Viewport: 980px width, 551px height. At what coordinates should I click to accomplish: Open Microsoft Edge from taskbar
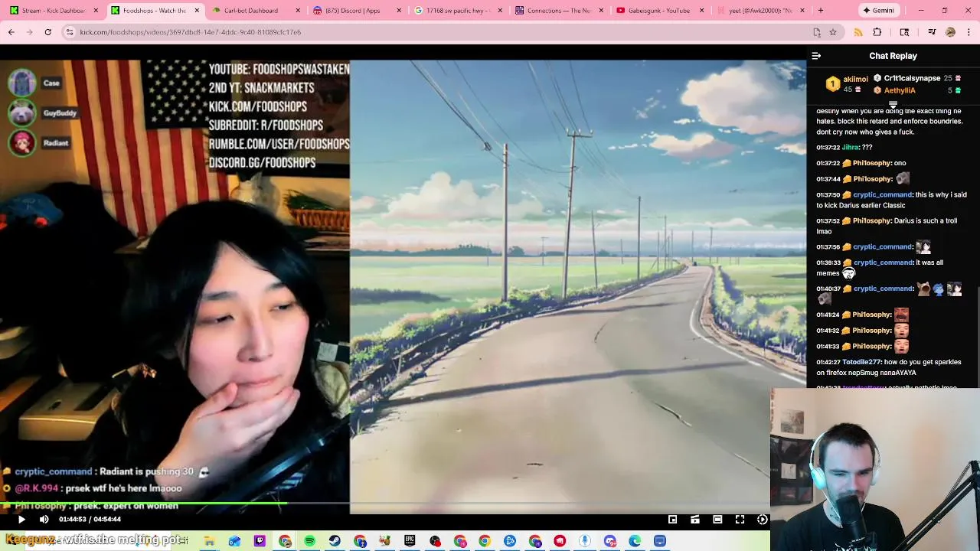(635, 541)
